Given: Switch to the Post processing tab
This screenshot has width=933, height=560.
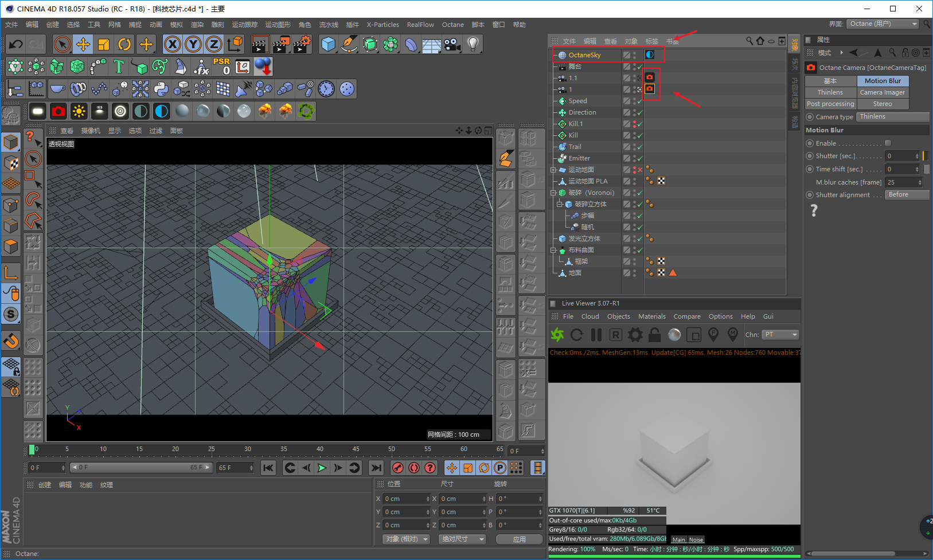Looking at the screenshot, I should point(830,104).
